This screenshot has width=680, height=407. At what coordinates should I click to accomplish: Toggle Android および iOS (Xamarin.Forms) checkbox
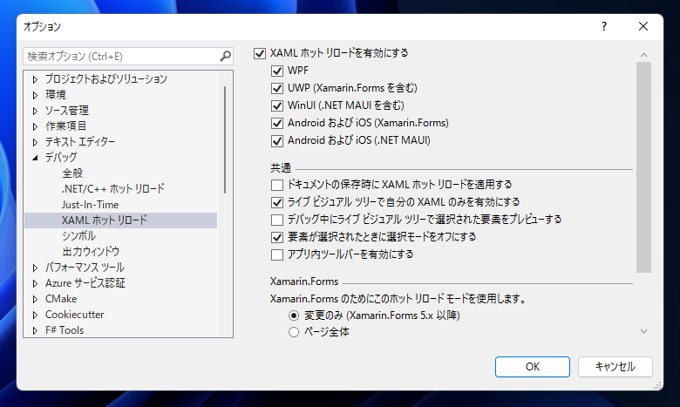coord(277,123)
